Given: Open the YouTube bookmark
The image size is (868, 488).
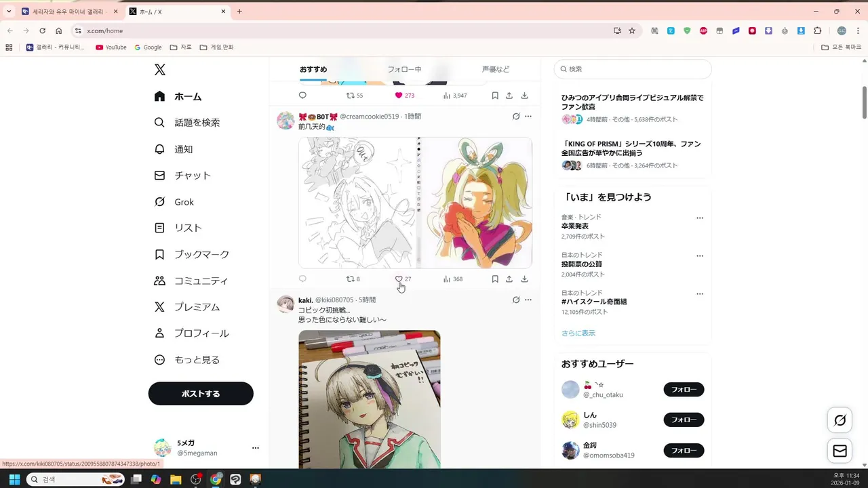Looking at the screenshot, I should 111,47.
